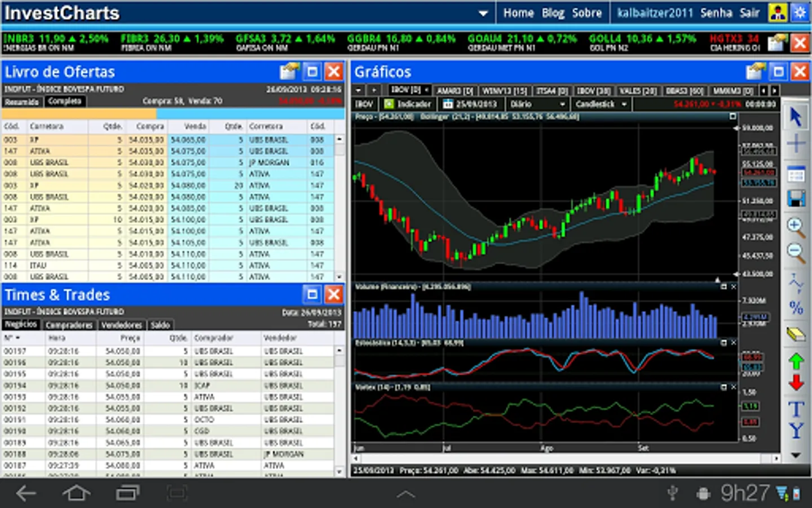Tap the Android screenshot capture icon
Screen dimensions: 812x508
click(177, 493)
